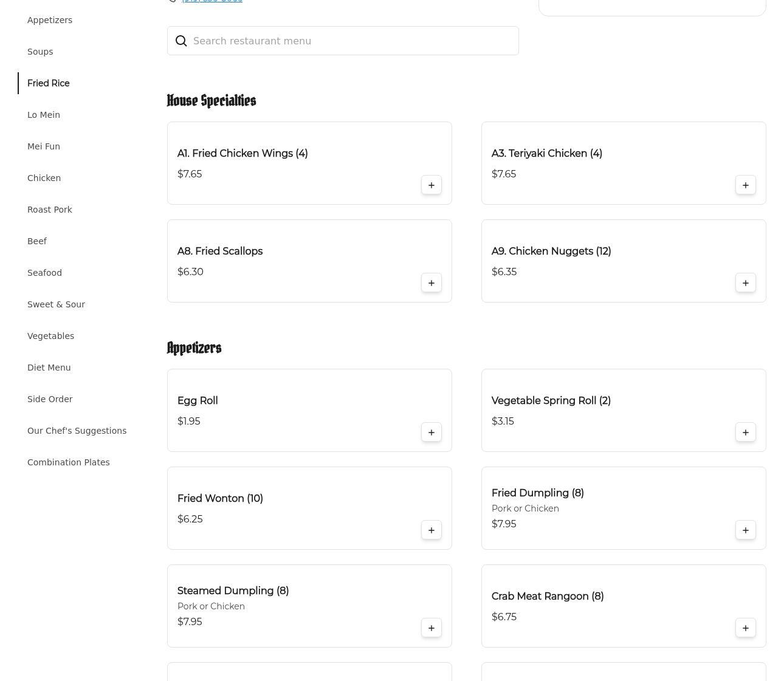784x681 pixels.
Task: Add Steamed Dumpling to cart
Action: (x=432, y=628)
